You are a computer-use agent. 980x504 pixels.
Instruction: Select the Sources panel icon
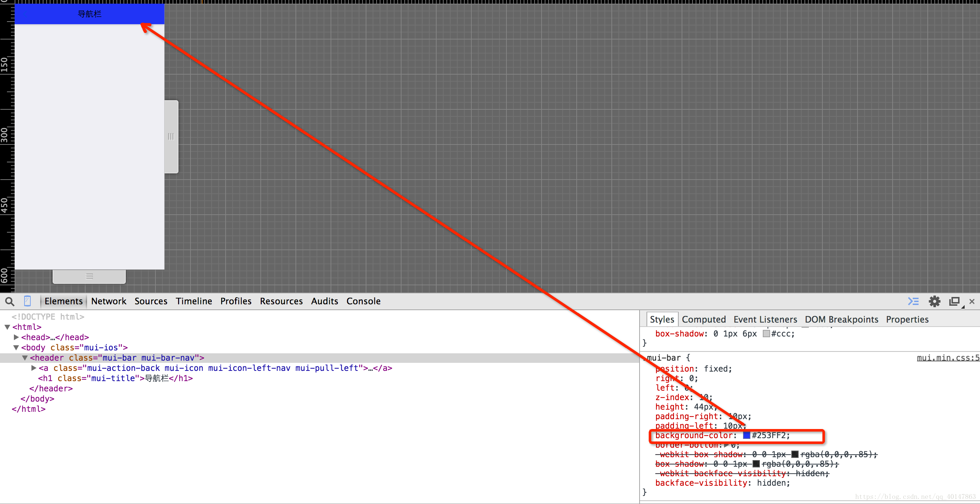150,301
